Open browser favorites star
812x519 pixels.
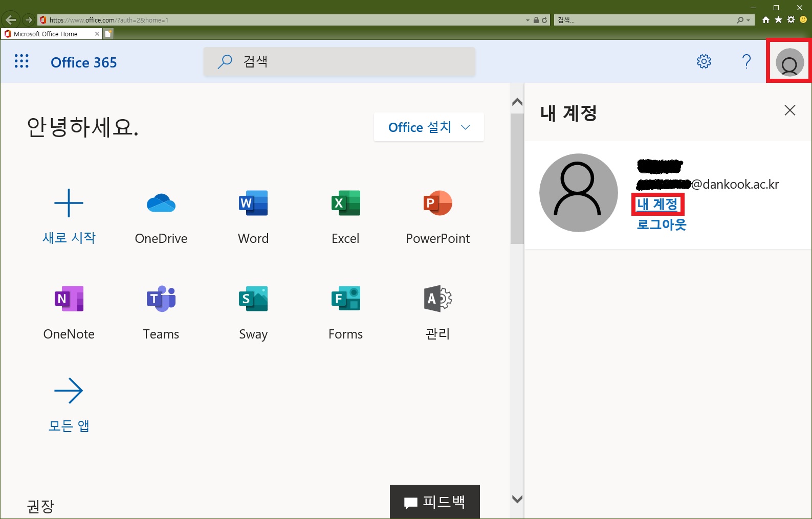click(778, 20)
